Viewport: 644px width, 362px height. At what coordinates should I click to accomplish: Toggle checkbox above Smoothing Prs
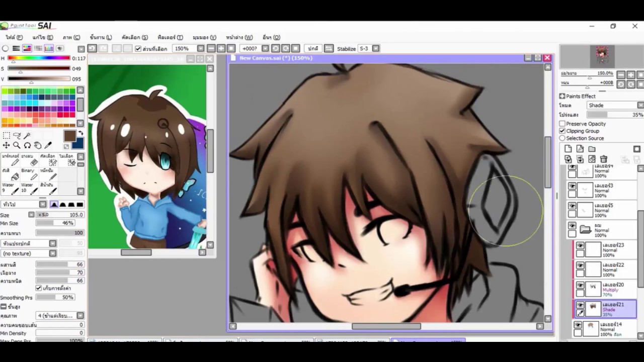coord(39,288)
